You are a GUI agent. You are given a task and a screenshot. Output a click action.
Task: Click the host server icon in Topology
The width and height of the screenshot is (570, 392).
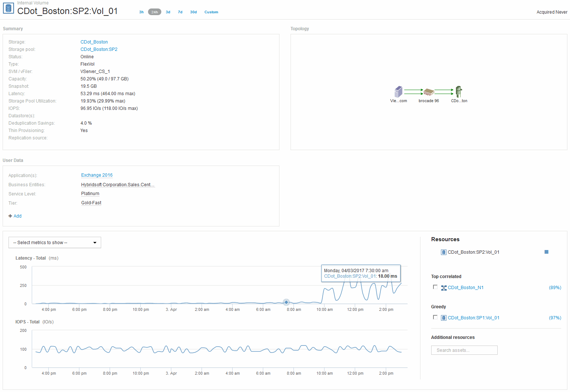point(398,91)
